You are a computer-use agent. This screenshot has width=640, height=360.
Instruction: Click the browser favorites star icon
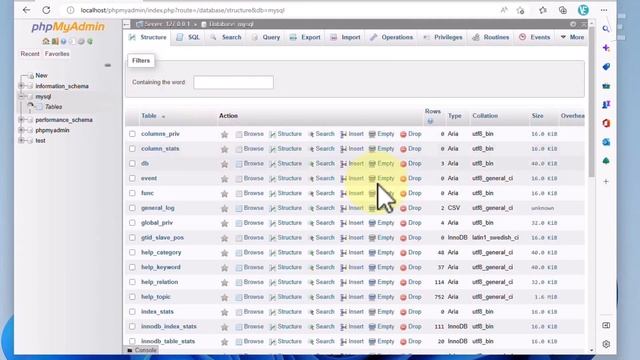click(x=542, y=10)
